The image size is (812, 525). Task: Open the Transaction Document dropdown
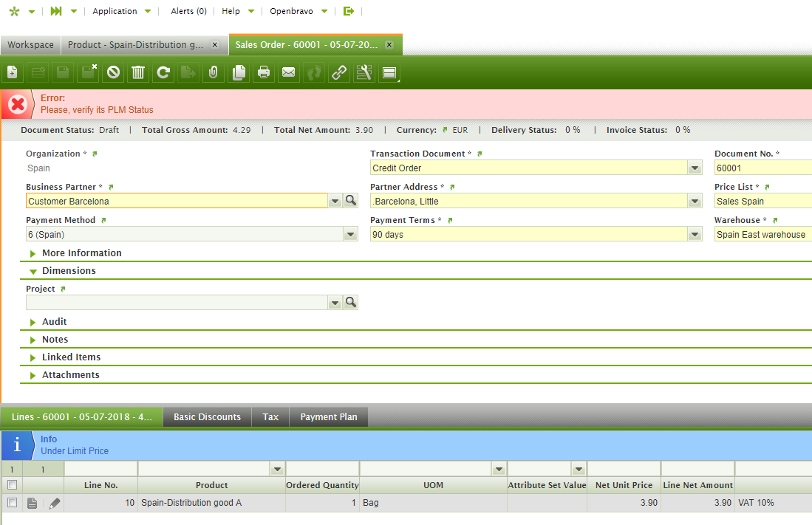[695, 168]
